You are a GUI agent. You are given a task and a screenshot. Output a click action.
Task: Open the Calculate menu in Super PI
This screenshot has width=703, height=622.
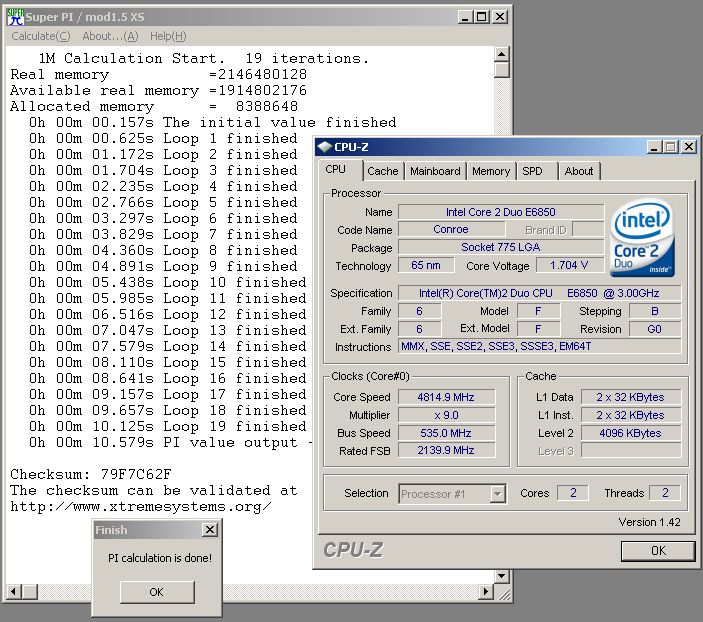click(x=41, y=36)
